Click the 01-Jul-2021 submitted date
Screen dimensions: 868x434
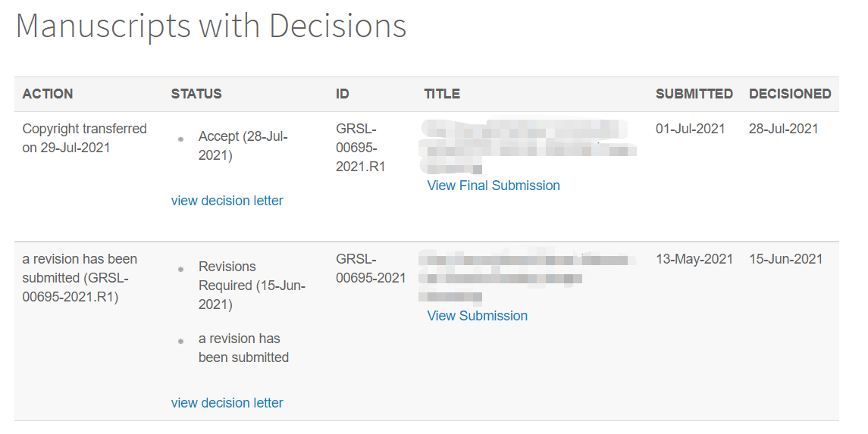[x=690, y=129]
